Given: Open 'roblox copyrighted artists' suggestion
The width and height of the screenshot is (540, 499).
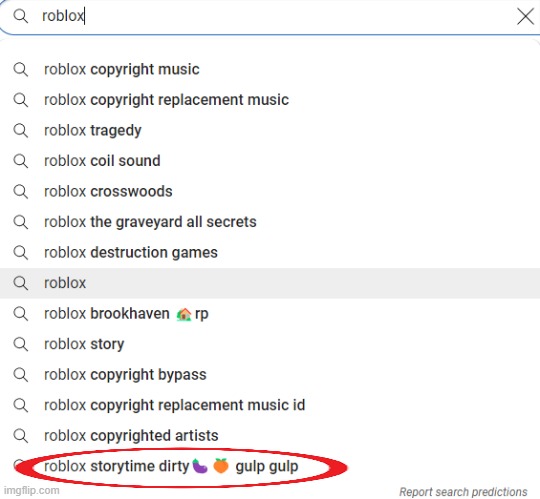Looking at the screenshot, I should click(x=270, y=436).
